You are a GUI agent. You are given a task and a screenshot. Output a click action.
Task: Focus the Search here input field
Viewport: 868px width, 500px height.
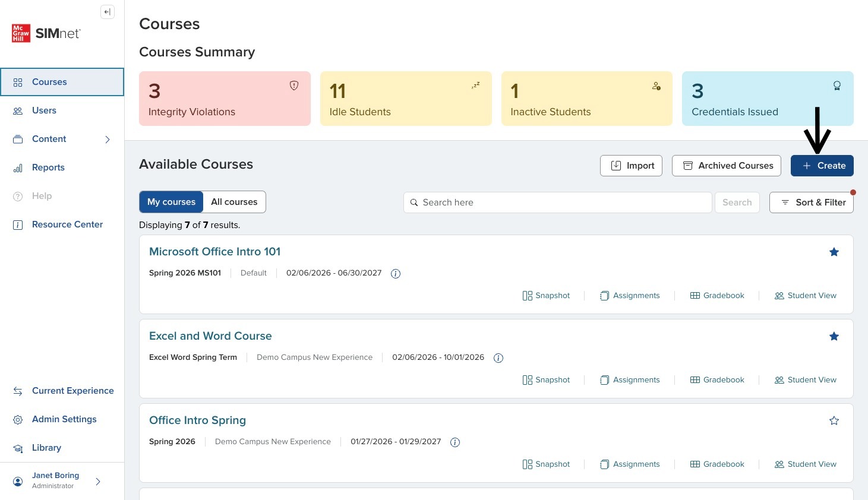pyautogui.click(x=558, y=202)
